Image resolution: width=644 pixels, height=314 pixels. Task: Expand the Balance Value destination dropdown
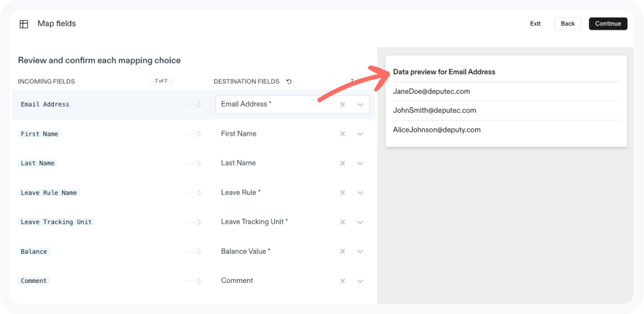[360, 252]
